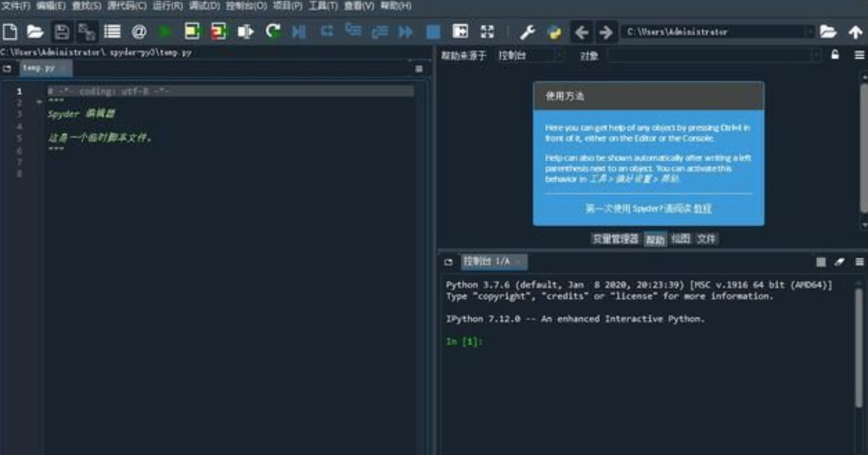Open the 控制台(O) menu
Screen dimensions: 868x455
(246, 6)
